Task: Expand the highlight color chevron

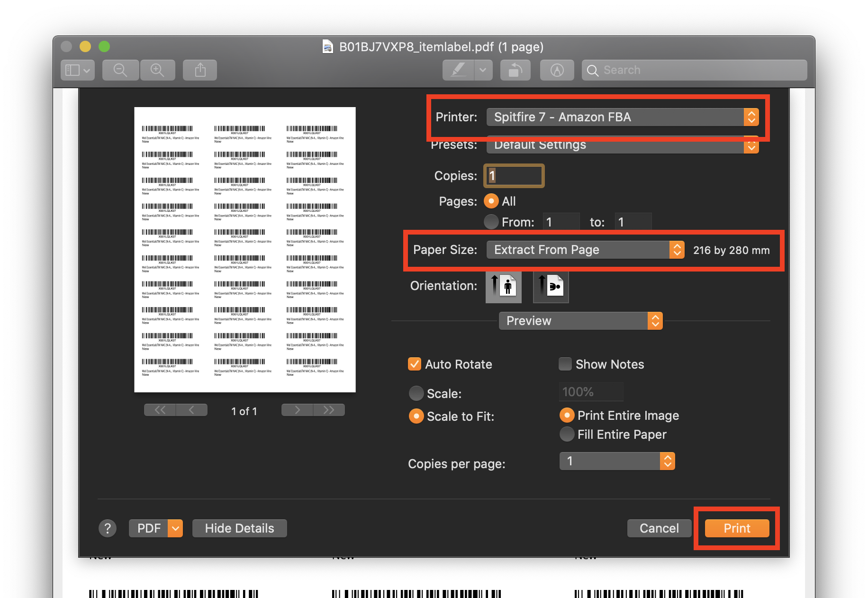Action: pos(483,70)
